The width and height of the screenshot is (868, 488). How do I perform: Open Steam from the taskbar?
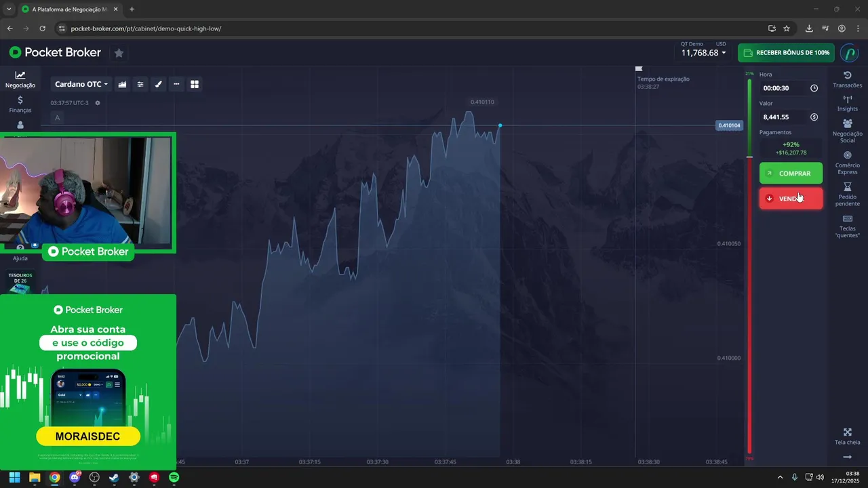pos(114,477)
